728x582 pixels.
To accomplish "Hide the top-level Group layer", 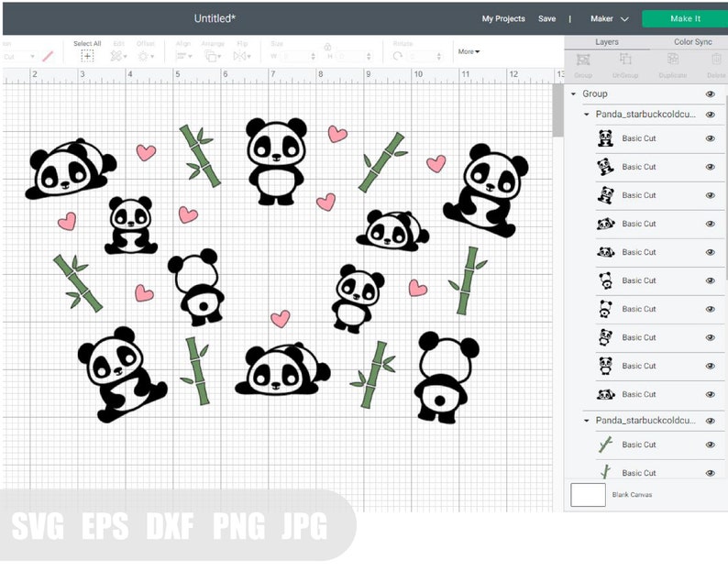I will coord(710,94).
